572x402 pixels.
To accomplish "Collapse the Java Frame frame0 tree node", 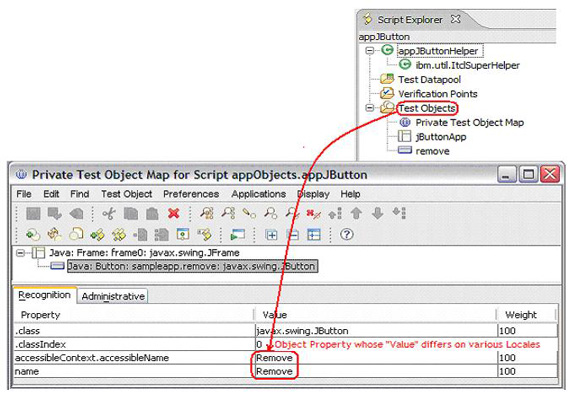I will click(x=21, y=253).
